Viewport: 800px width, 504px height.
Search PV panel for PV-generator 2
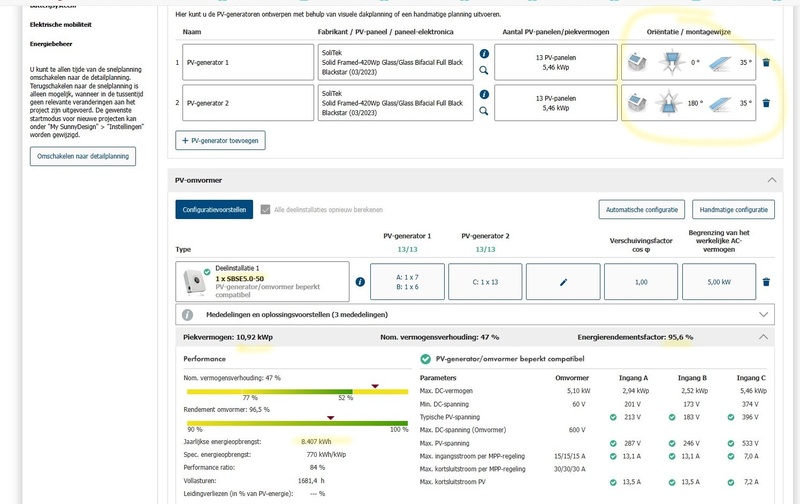484,111
